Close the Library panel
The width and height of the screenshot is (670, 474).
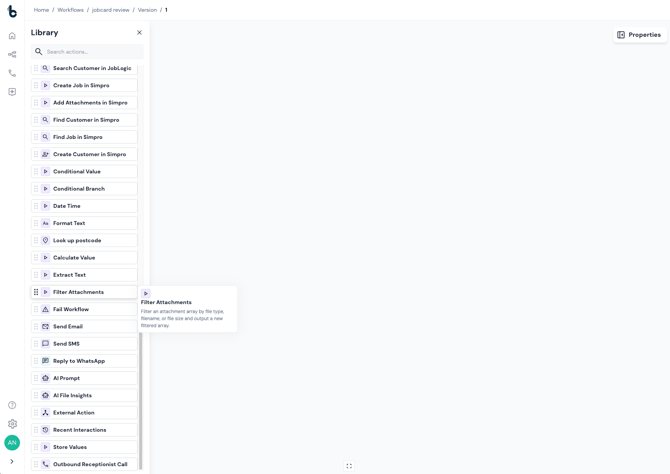(x=139, y=32)
